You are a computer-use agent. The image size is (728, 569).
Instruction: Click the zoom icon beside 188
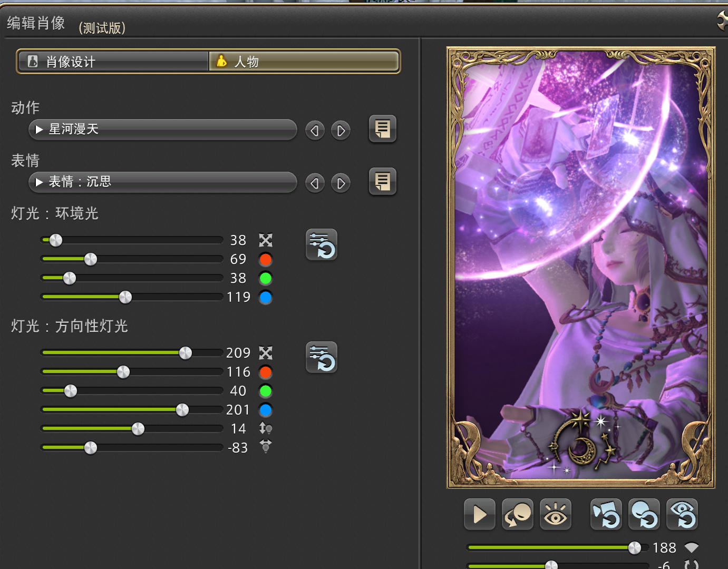pos(691,548)
